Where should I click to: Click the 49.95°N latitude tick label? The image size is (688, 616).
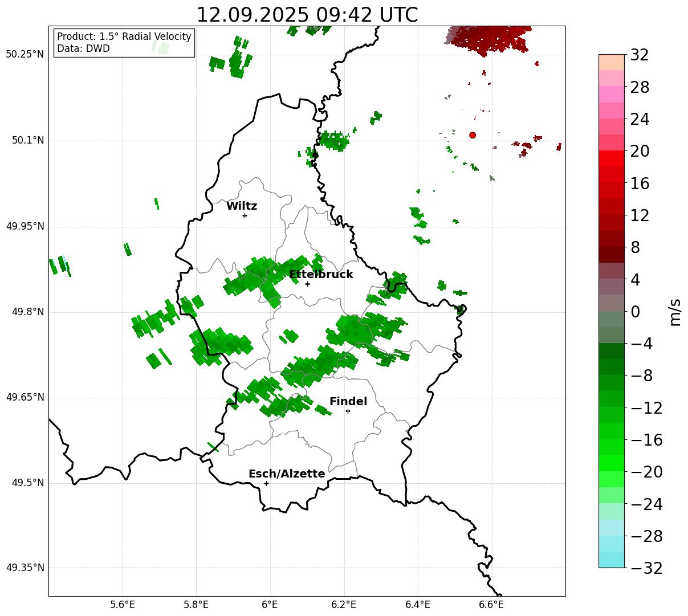pyautogui.click(x=25, y=226)
